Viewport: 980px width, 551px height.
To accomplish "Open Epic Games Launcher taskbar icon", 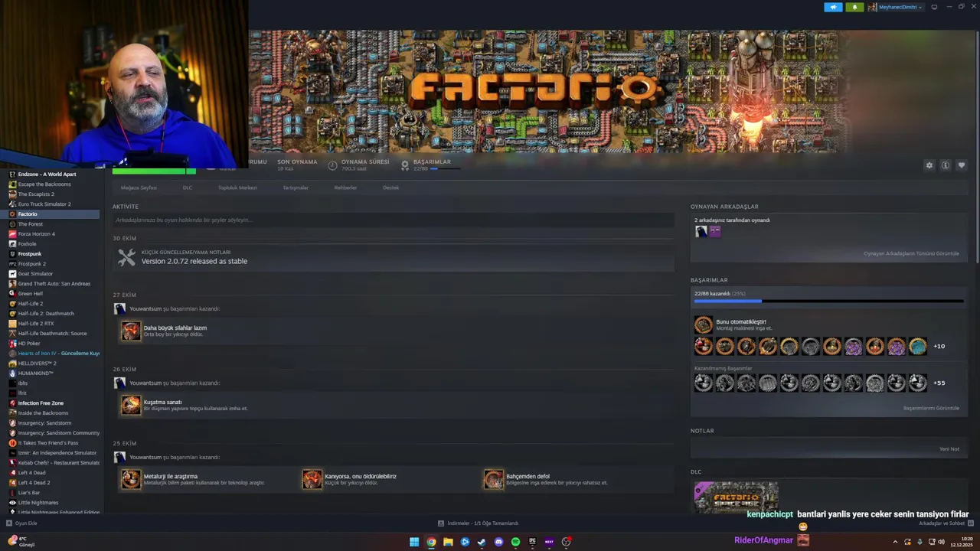I will (x=532, y=542).
